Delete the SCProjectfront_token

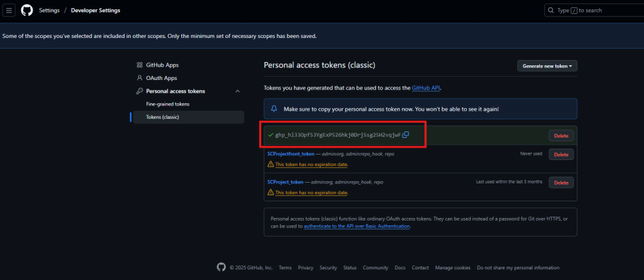click(561, 155)
